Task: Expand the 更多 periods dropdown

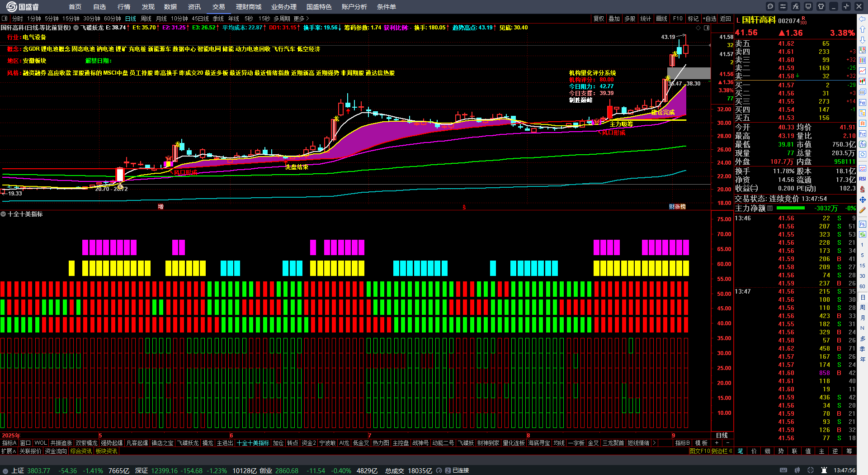Action: click(x=301, y=19)
